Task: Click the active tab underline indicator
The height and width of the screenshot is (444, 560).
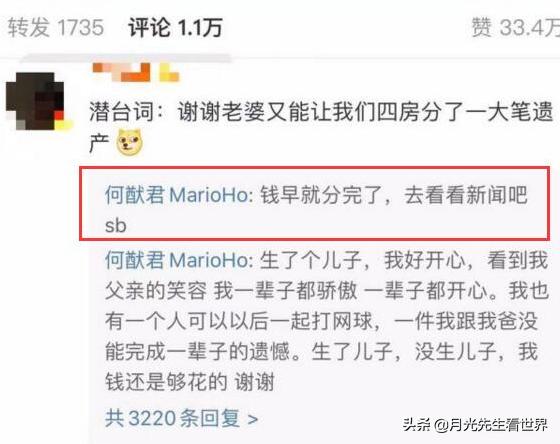Action: (x=125, y=58)
